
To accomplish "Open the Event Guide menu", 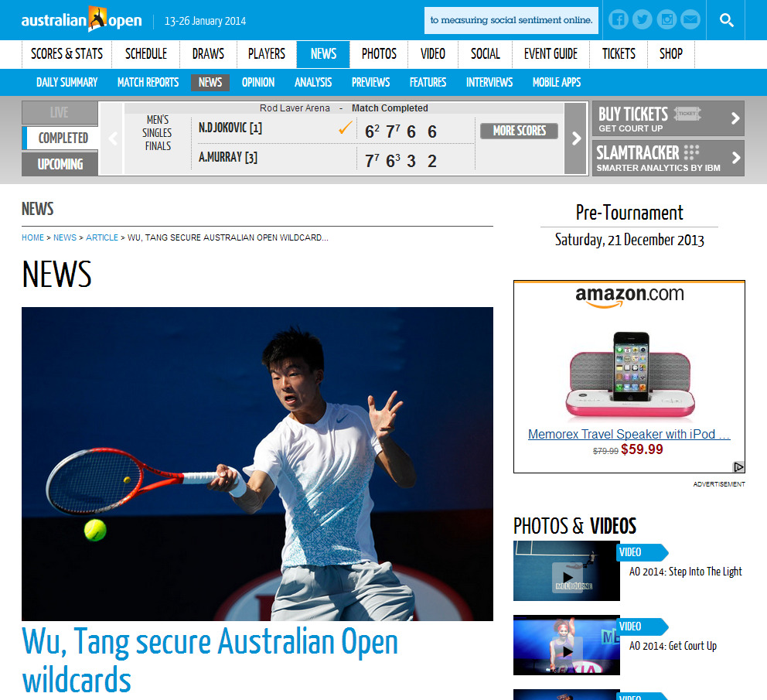I will coord(551,54).
